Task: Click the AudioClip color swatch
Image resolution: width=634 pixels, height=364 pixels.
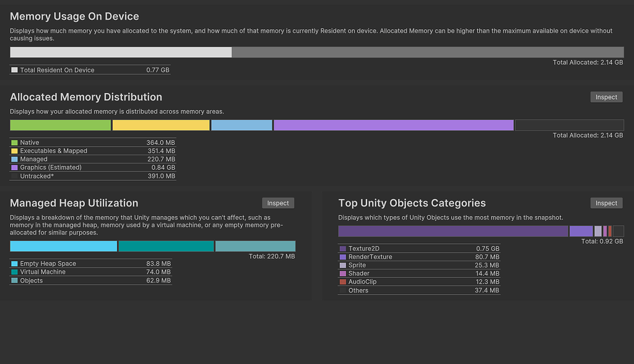Action: [x=342, y=282]
